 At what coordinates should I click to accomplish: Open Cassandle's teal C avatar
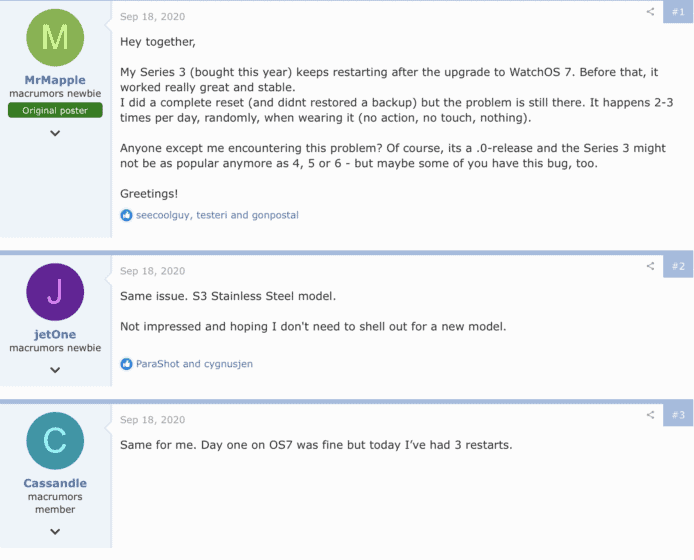pyautogui.click(x=55, y=441)
